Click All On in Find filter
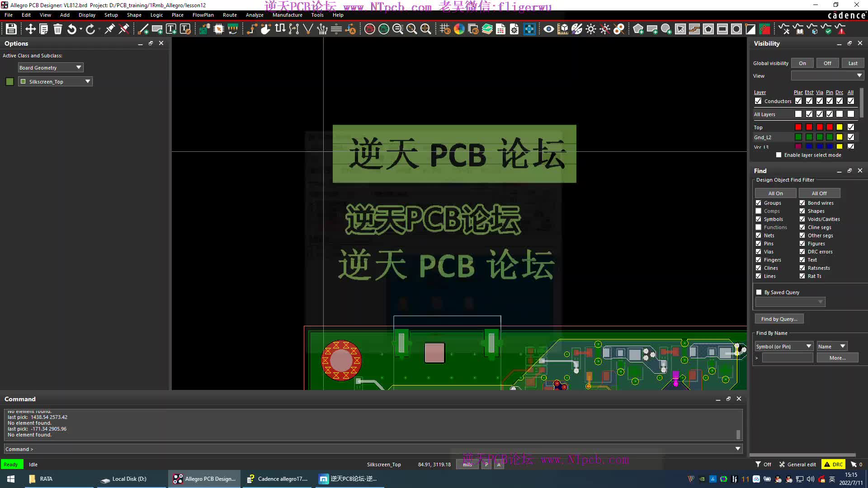The width and height of the screenshot is (868, 488). (x=776, y=193)
